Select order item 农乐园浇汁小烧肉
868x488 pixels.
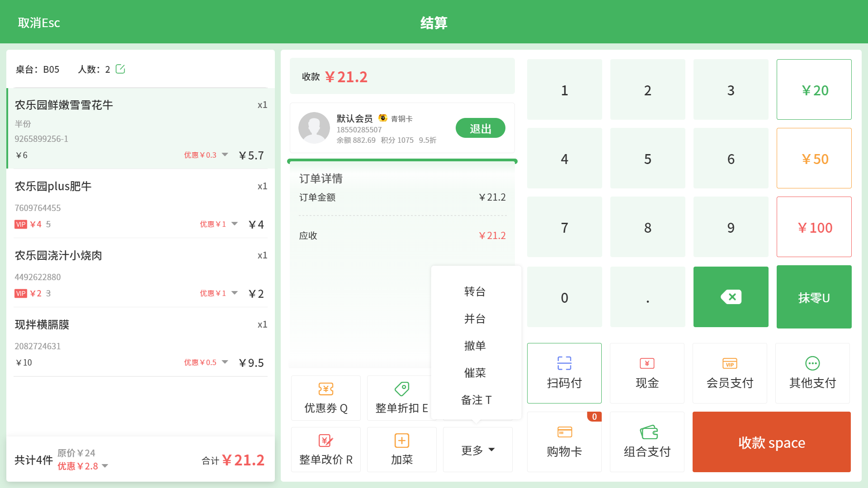141,273
